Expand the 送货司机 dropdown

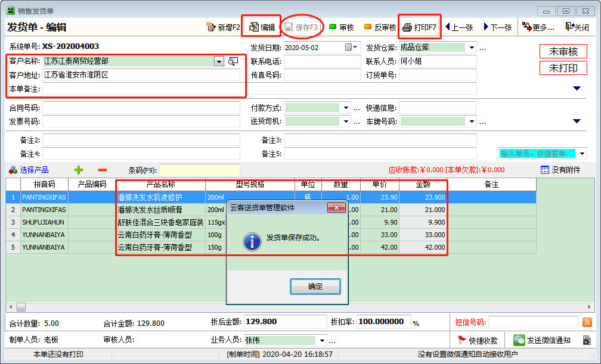point(346,122)
